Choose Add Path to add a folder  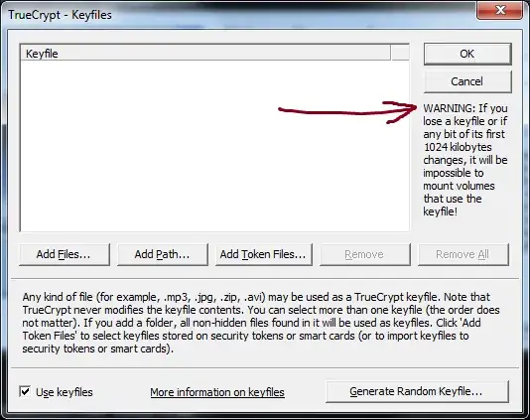click(162, 254)
